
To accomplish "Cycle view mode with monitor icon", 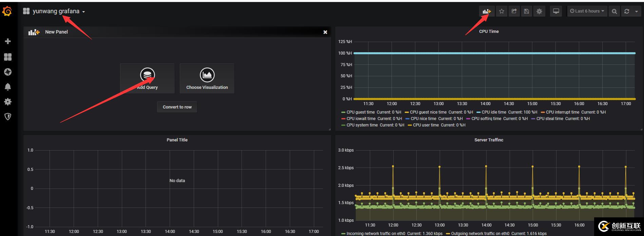I will coord(556,11).
